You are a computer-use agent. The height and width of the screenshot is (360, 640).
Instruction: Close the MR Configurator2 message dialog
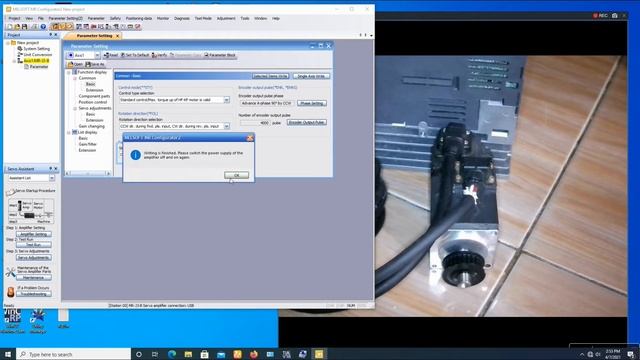pyautogui.click(x=250, y=138)
